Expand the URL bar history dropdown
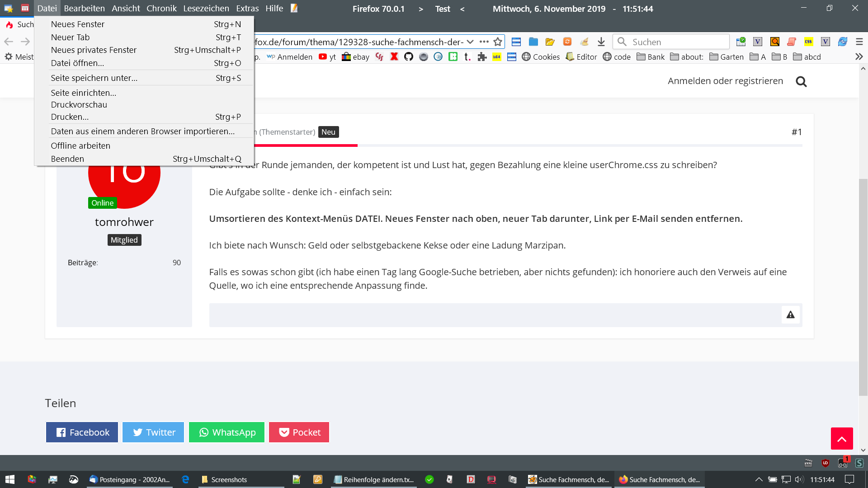 470,42
